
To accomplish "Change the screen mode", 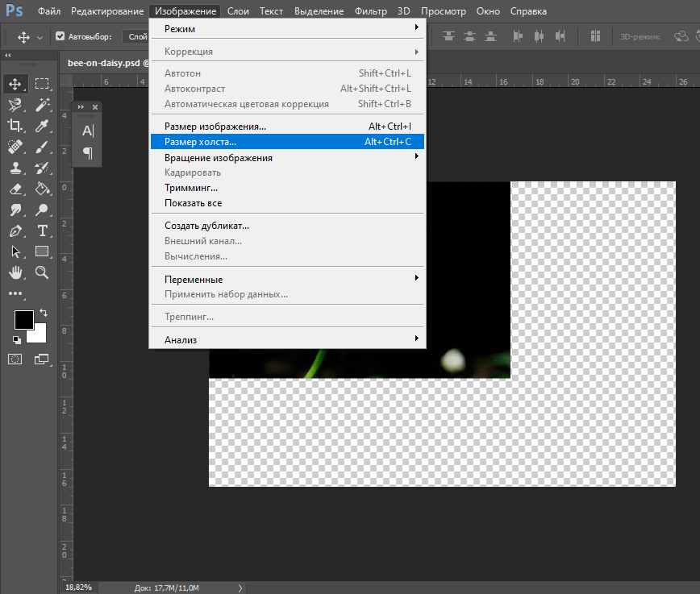I will (x=42, y=359).
